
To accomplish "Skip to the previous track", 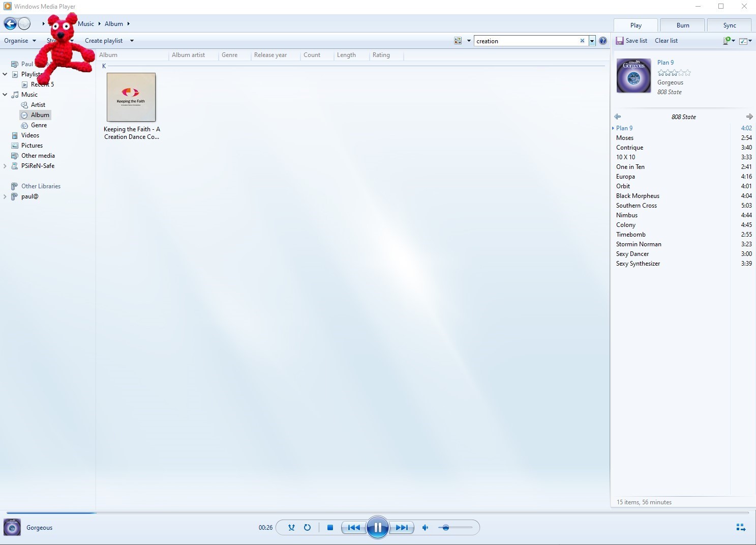I will click(354, 528).
